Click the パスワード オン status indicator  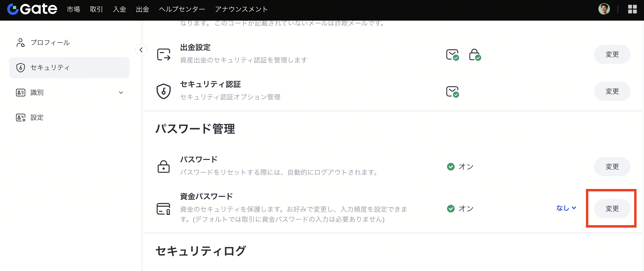(460, 167)
